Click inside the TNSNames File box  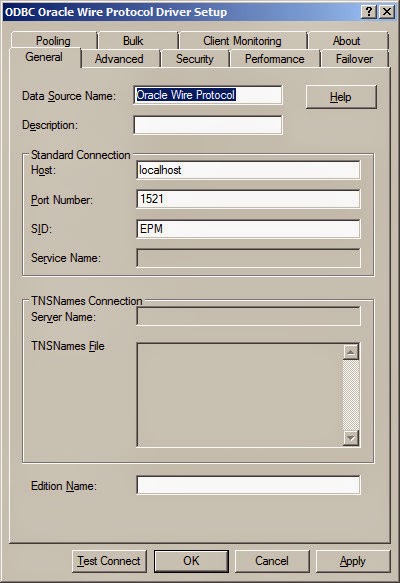pyautogui.click(x=239, y=395)
